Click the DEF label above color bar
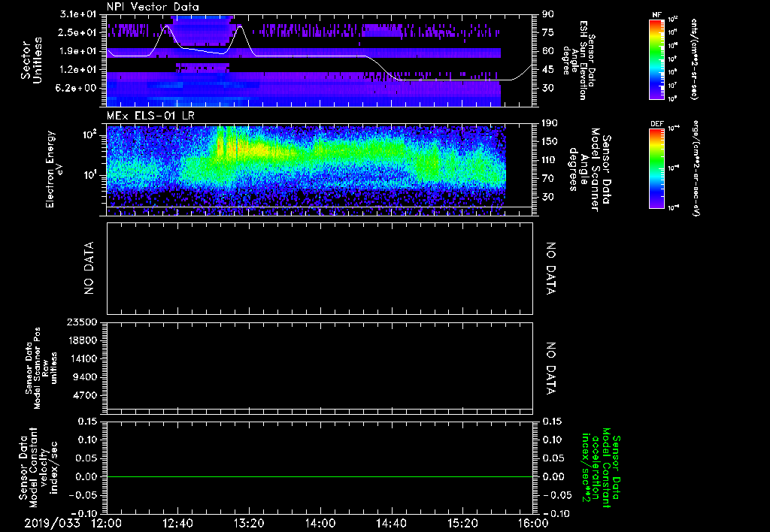This screenshot has height=532, width=770. [657, 124]
